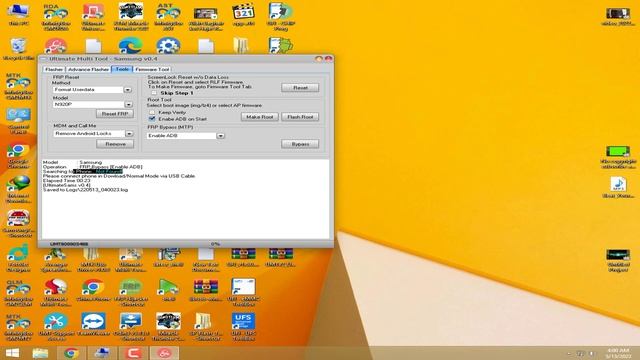640x360 pixels.
Task: Click the ScreenLock Reset button
Action: click(x=300, y=88)
